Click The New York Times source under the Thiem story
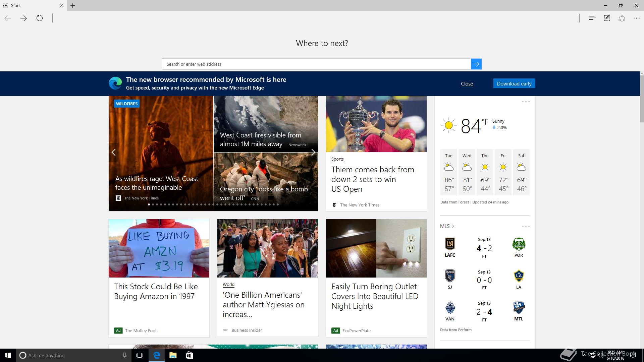 [360, 205]
